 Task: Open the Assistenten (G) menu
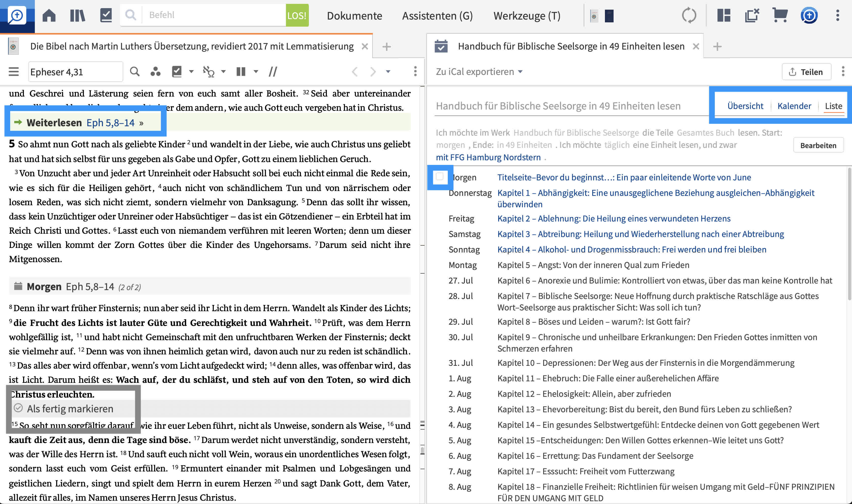point(437,15)
